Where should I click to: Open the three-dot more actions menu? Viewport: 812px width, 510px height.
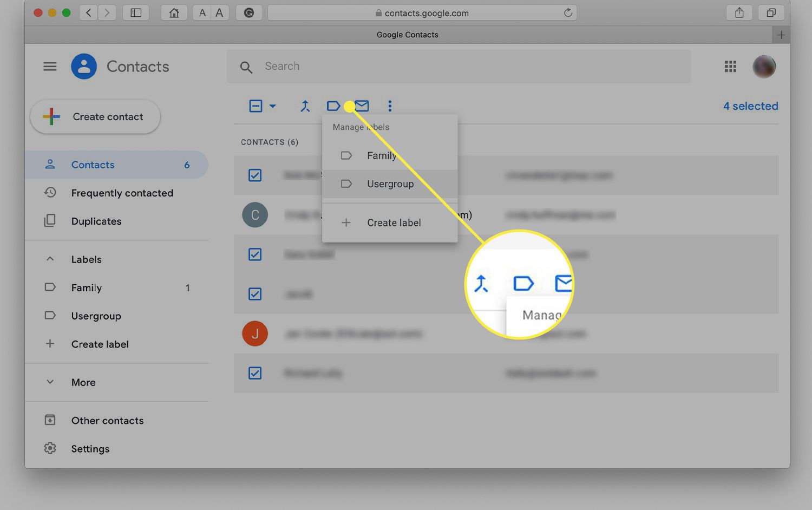tap(390, 106)
